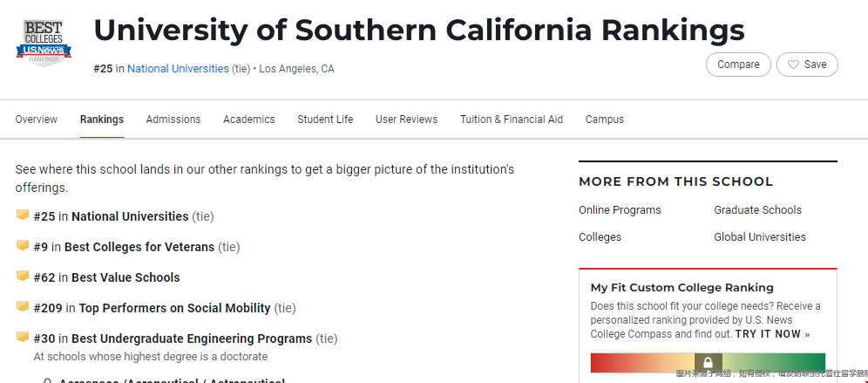Select the Campus tab

(x=605, y=120)
